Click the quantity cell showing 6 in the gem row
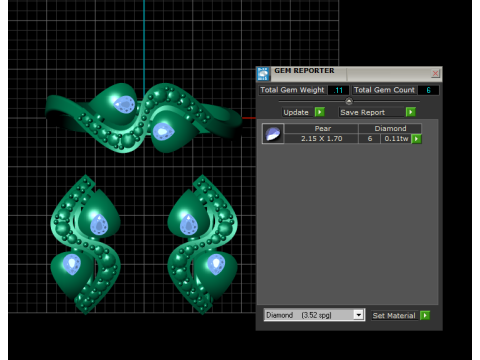Image resolution: width=480 pixels, height=360 pixels. 370,138
